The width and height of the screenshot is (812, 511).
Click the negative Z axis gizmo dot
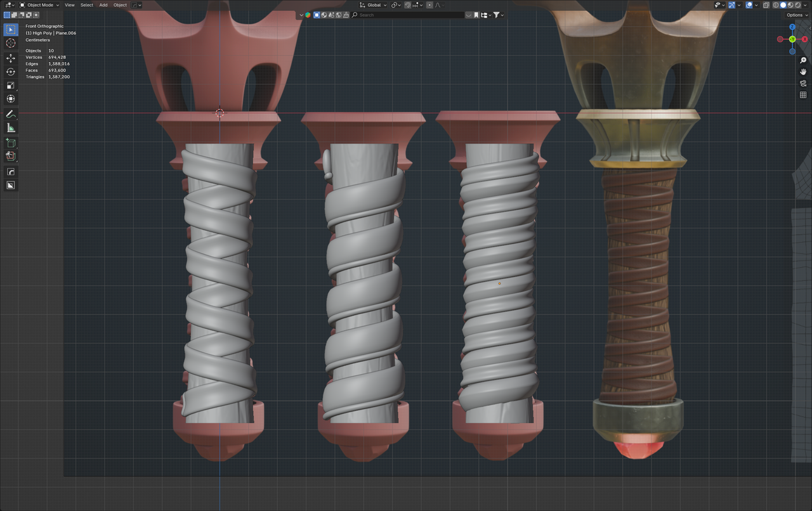[792, 51]
